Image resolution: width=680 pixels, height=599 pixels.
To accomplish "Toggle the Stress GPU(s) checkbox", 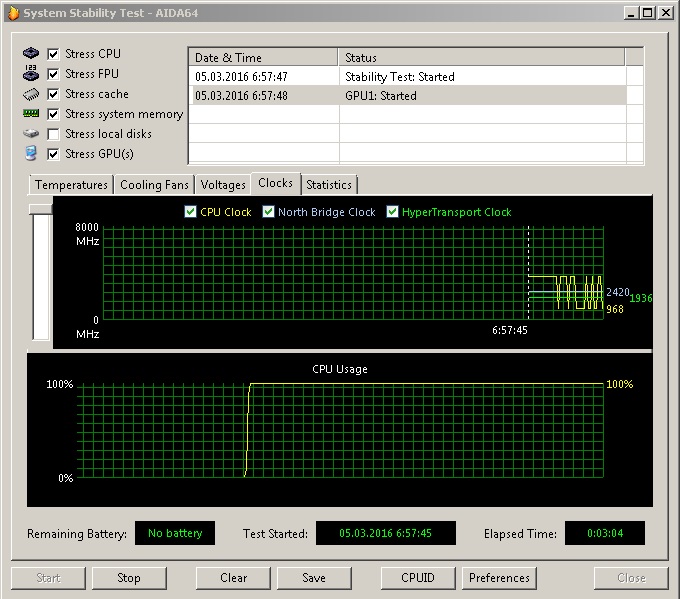I will [x=53, y=154].
